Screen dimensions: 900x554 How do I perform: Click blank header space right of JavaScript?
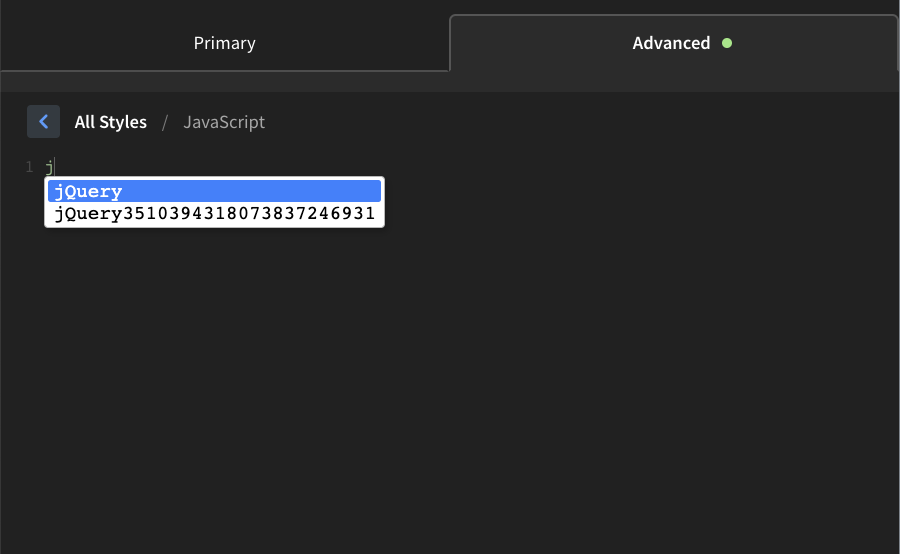click(x=574, y=122)
